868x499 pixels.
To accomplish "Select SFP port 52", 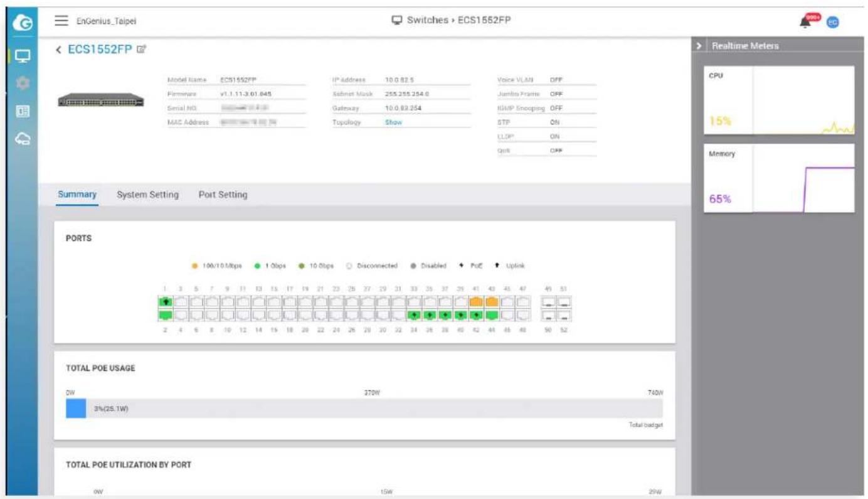I will pyautogui.click(x=563, y=316).
